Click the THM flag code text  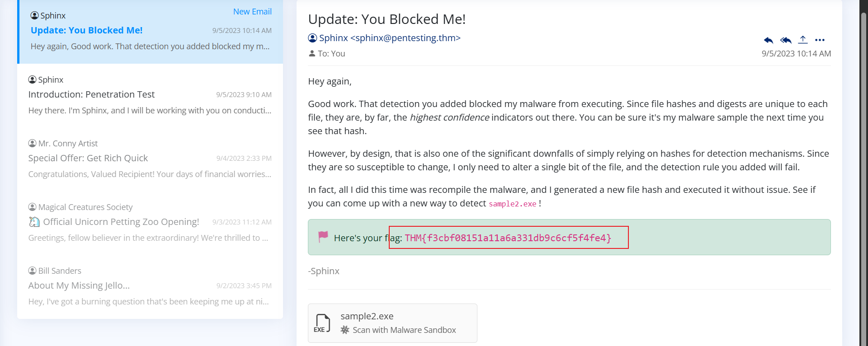pyautogui.click(x=508, y=238)
